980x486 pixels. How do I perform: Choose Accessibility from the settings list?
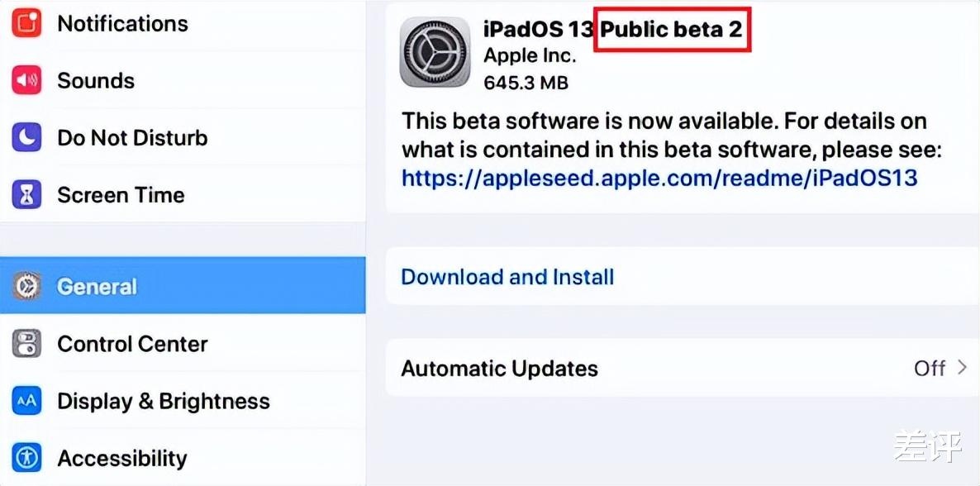[122, 457]
